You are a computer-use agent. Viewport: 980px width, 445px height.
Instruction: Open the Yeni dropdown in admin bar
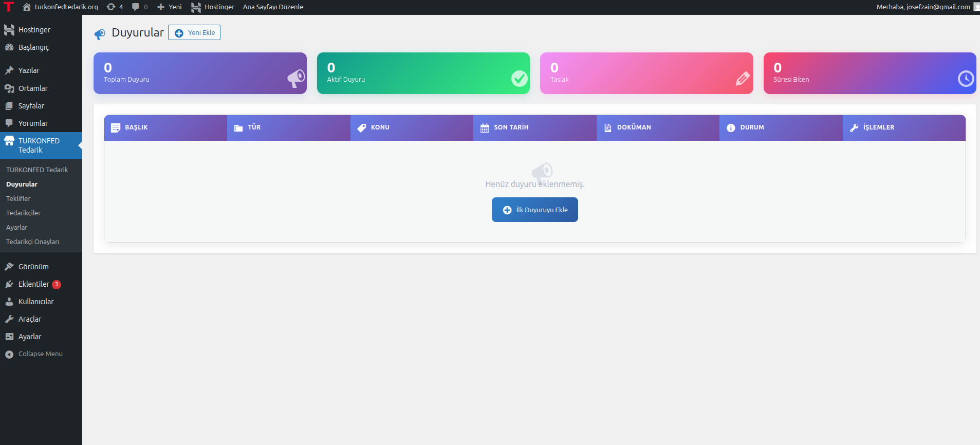[x=169, y=7]
